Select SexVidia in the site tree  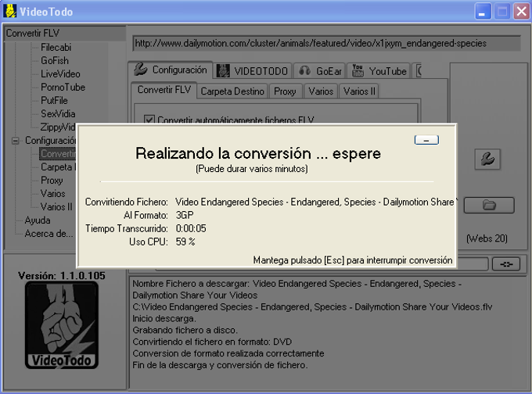click(x=58, y=114)
